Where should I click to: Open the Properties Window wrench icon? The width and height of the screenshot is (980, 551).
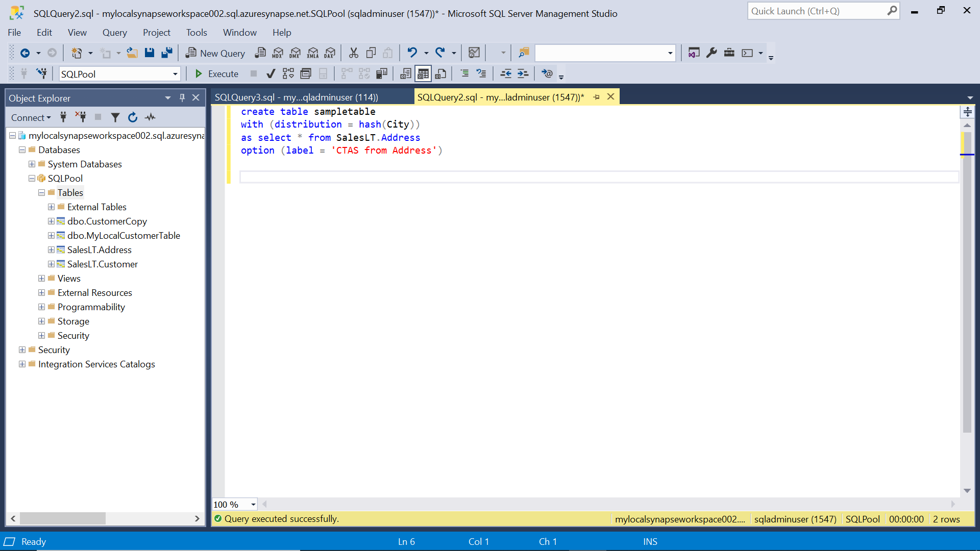(x=712, y=53)
